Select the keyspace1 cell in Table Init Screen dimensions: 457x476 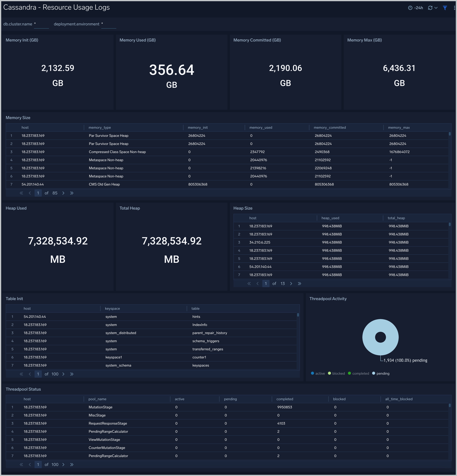tap(114, 357)
